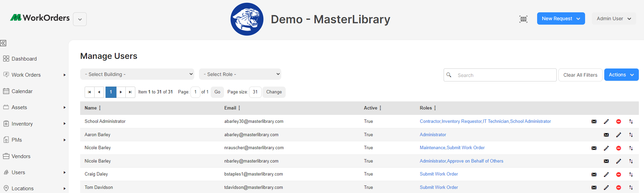This screenshot has width=644, height=193.
Task: Open Email column options menu
Action: click(239, 108)
